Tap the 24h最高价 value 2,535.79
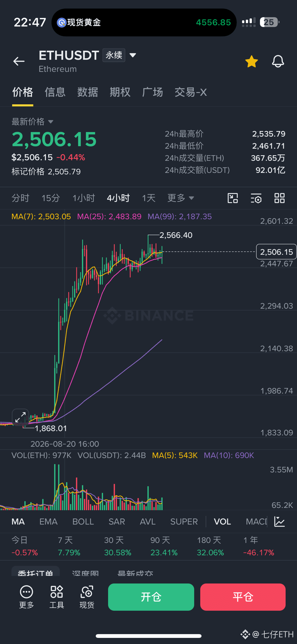The width and height of the screenshot is (297, 644). [x=269, y=134]
